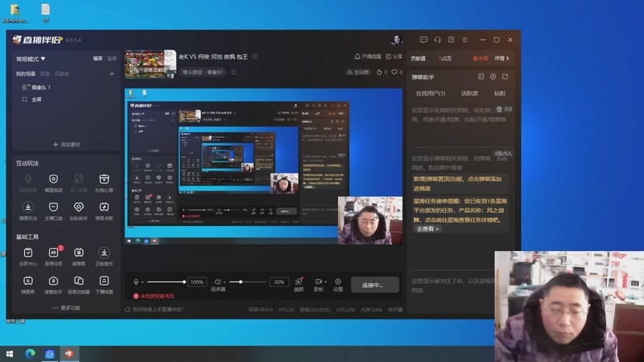Switch to 竖屏 portrait mode
644x362 pixels.
point(112,59)
